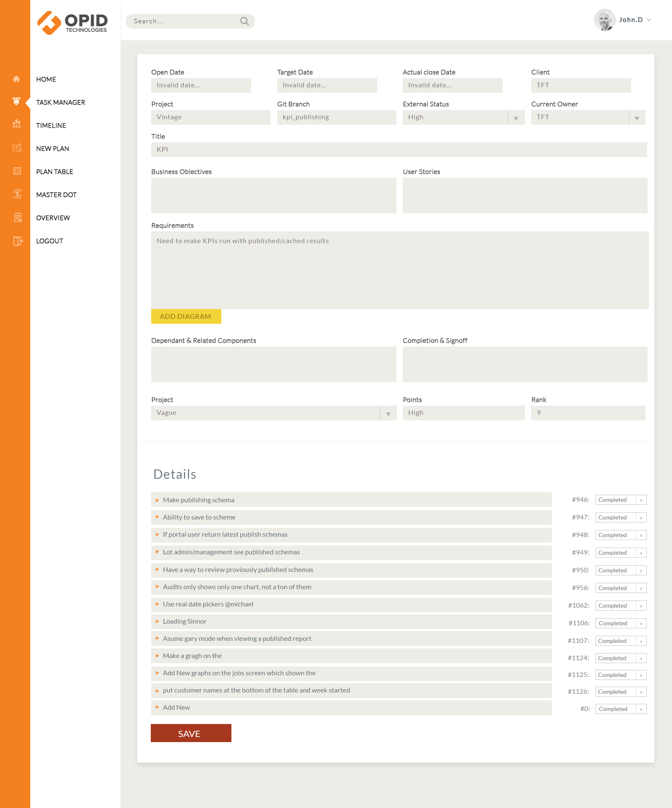Click the Logout door icon
672x808 pixels.
click(x=18, y=241)
